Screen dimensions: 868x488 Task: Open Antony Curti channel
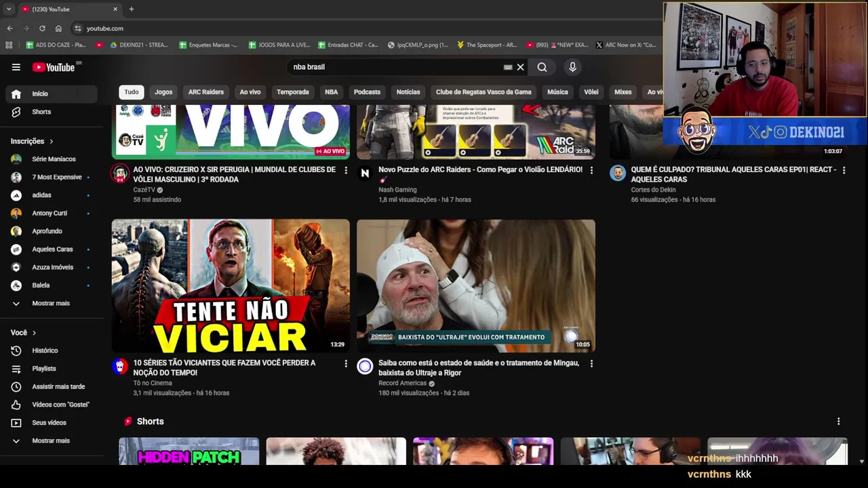51,213
